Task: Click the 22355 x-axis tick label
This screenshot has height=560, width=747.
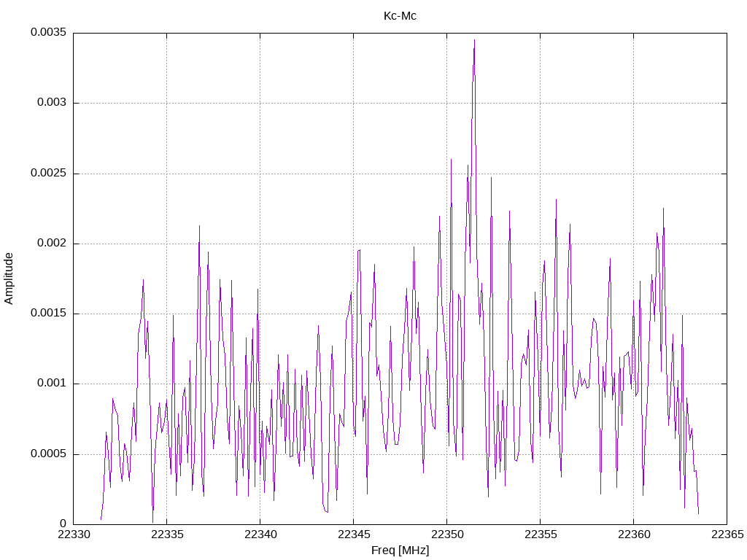Action: pyautogui.click(x=541, y=534)
